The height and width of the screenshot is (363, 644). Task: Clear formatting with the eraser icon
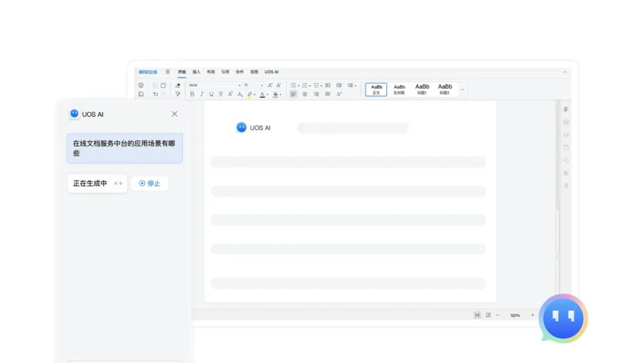[178, 85]
